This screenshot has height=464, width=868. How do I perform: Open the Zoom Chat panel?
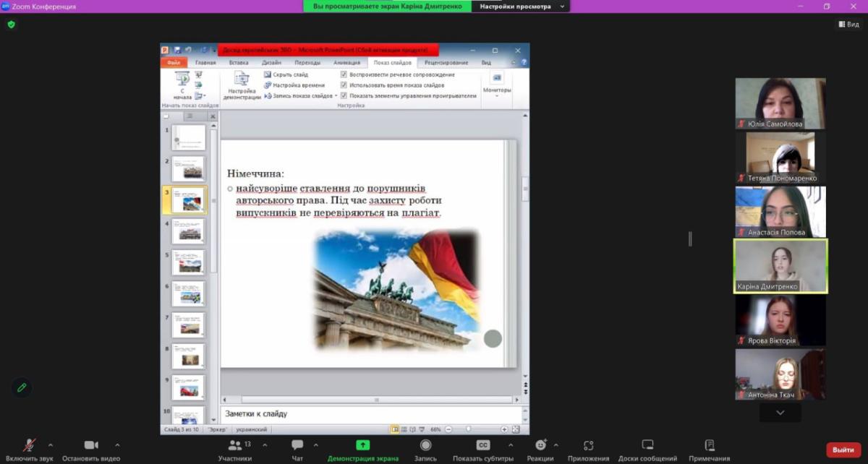point(297,445)
